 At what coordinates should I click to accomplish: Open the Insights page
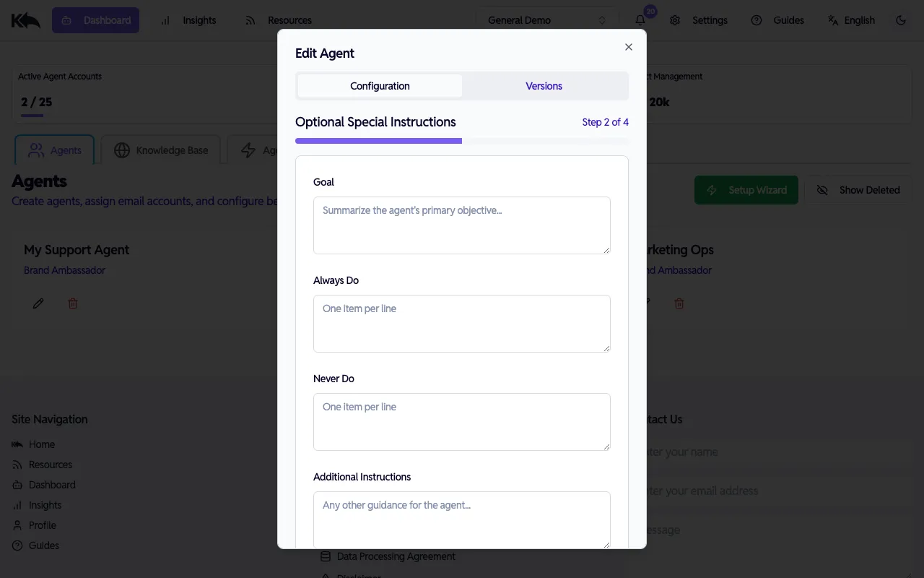pos(189,20)
